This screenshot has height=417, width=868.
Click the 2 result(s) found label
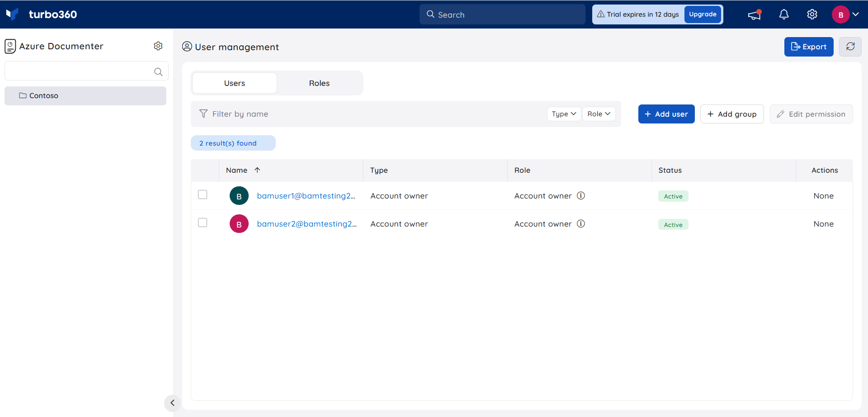[233, 143]
